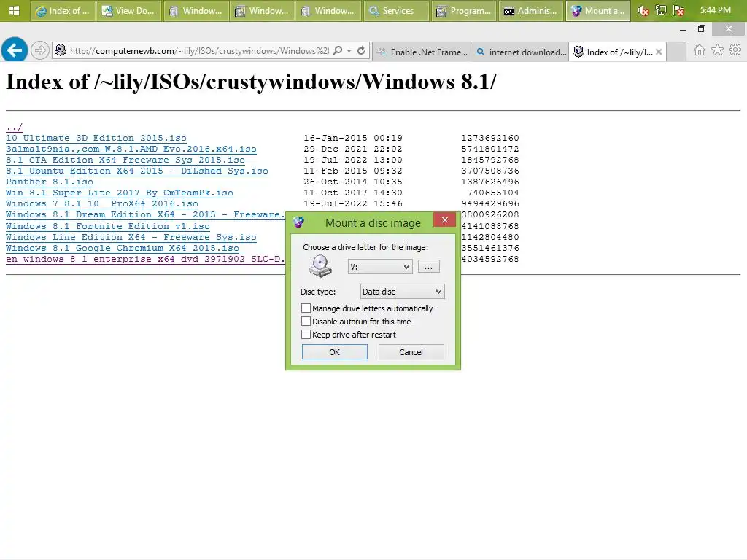This screenshot has width=747, height=560.
Task: Open address bar autocomplete dropdown arrow
Action: [349, 50]
